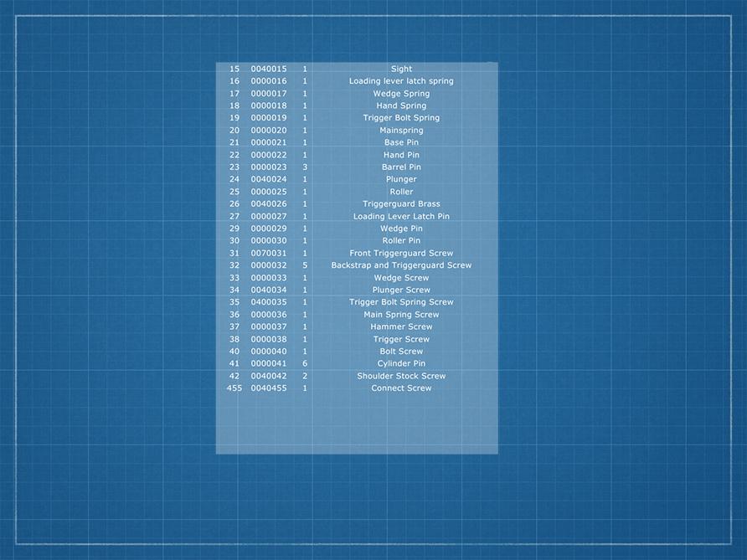Click the Plunger part name
The width and height of the screenshot is (747, 560).
(401, 179)
